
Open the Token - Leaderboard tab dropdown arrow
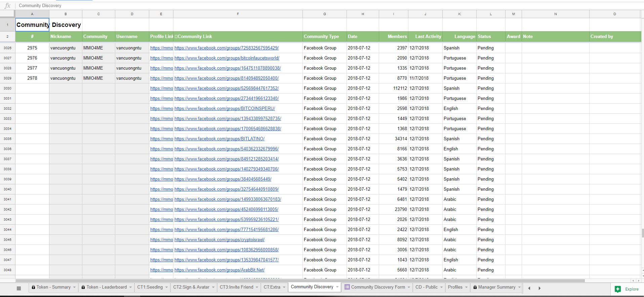(131, 287)
